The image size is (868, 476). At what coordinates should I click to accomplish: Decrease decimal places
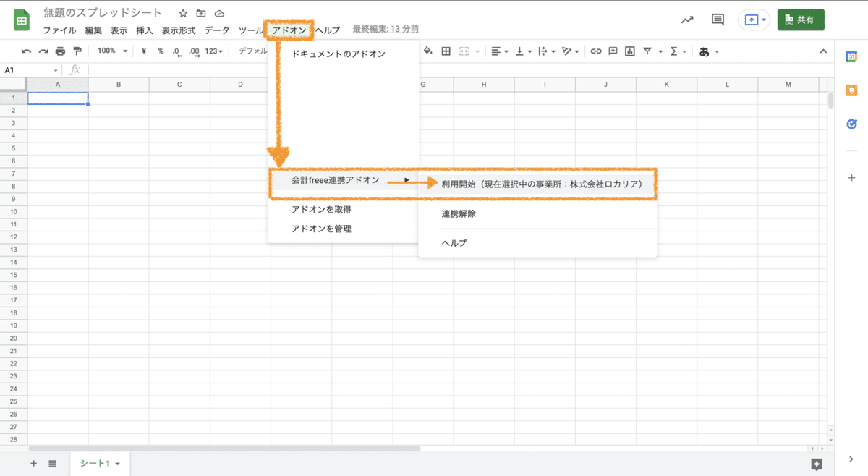click(177, 51)
